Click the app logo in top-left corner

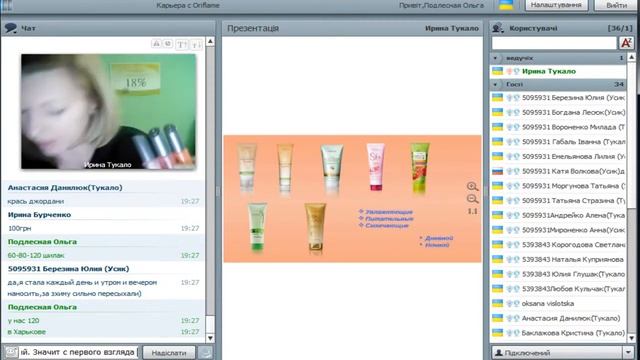click(6, 5)
